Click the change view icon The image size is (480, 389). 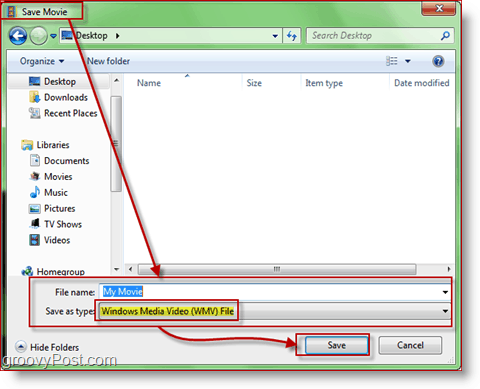pos(392,61)
